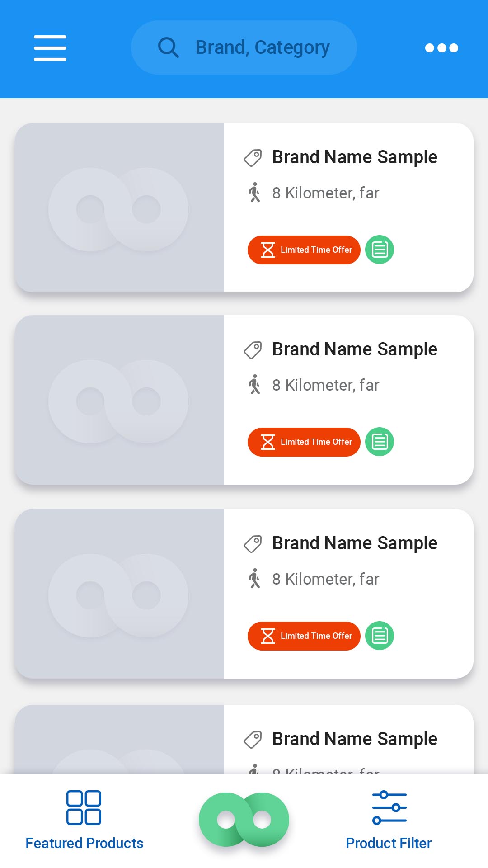The width and height of the screenshot is (488, 868).
Task: Open second product's placeholder image
Action: click(x=120, y=400)
